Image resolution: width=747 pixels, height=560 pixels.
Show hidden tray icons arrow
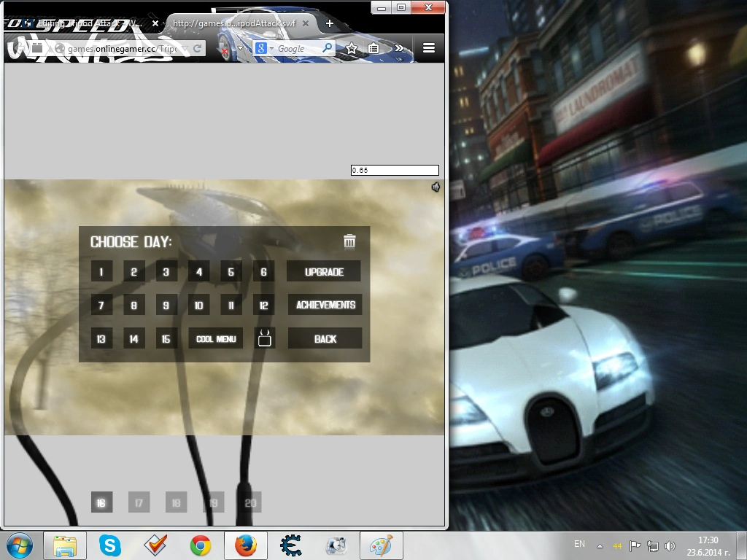(600, 546)
